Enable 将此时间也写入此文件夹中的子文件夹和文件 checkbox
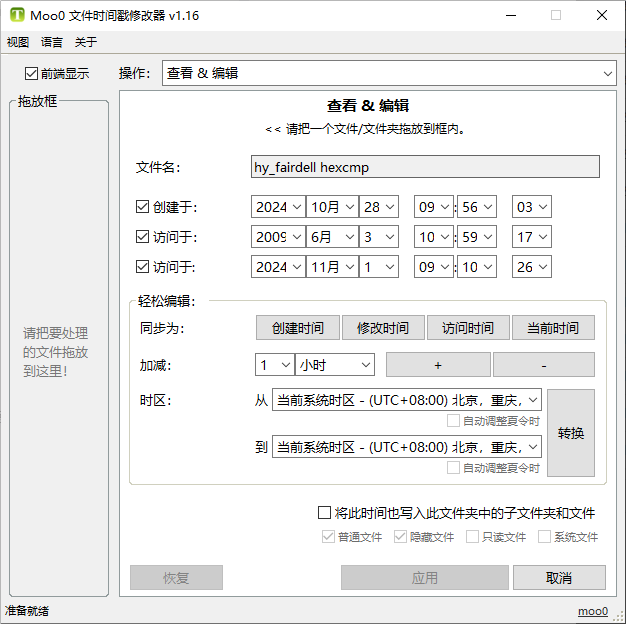 (x=324, y=513)
